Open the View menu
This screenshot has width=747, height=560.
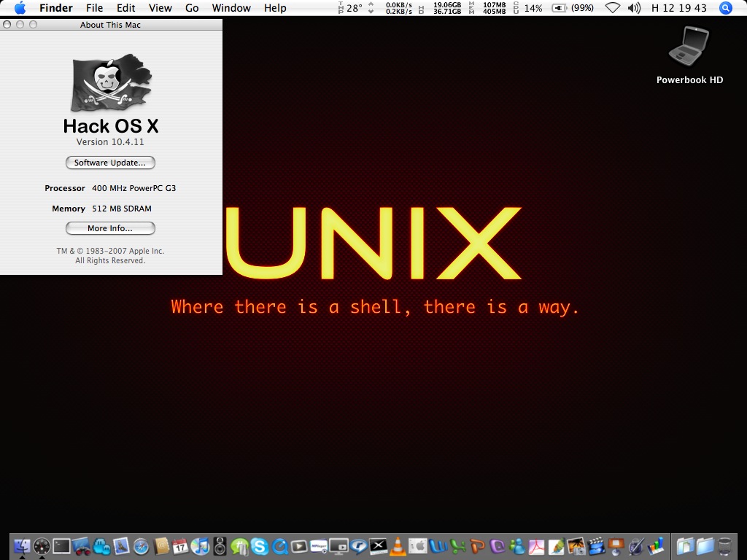point(160,8)
